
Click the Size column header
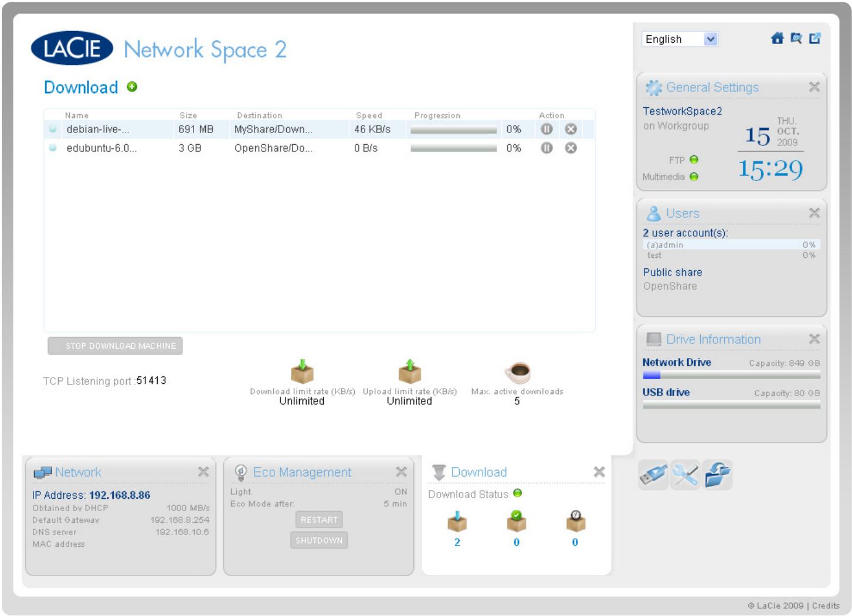click(188, 115)
